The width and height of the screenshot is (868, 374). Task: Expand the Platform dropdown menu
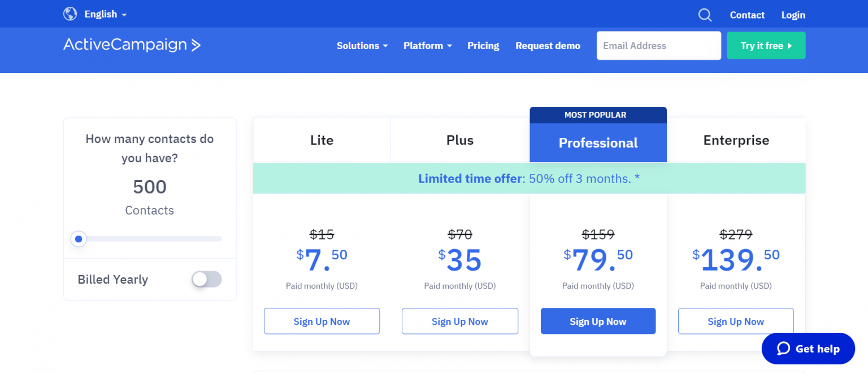coord(428,46)
